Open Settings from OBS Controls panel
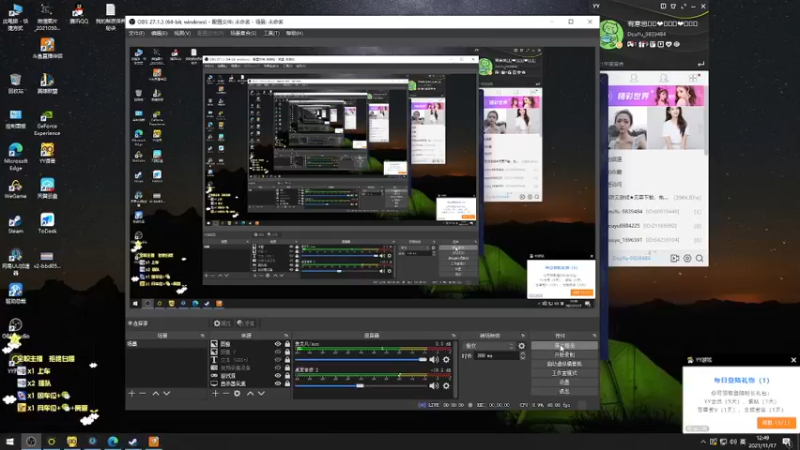This screenshot has width=800, height=450. [564, 382]
